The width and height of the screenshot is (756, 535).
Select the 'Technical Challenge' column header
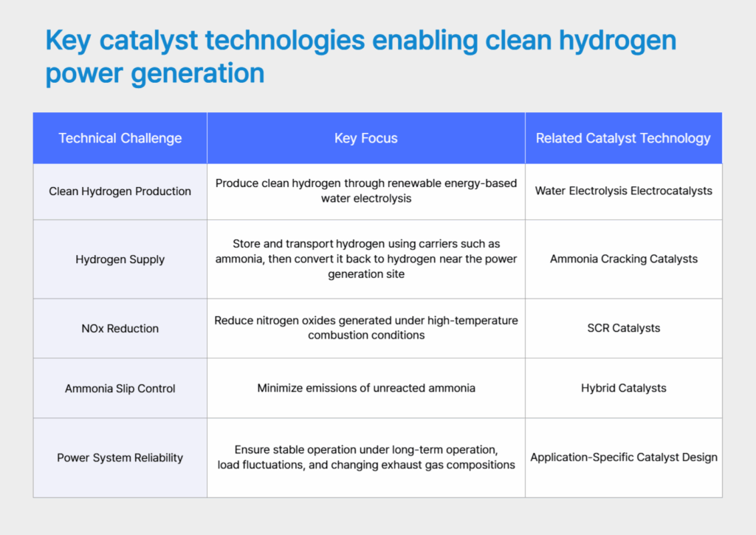point(120,138)
